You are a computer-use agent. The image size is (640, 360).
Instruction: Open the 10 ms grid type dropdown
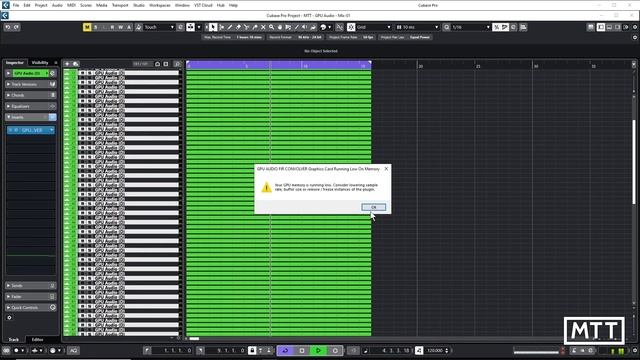(x=417, y=27)
